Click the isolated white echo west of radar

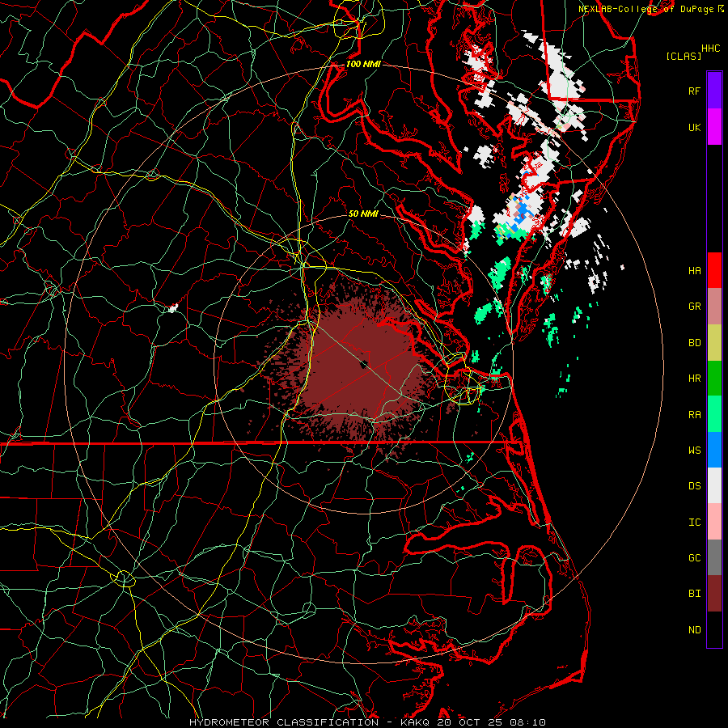[173, 307]
